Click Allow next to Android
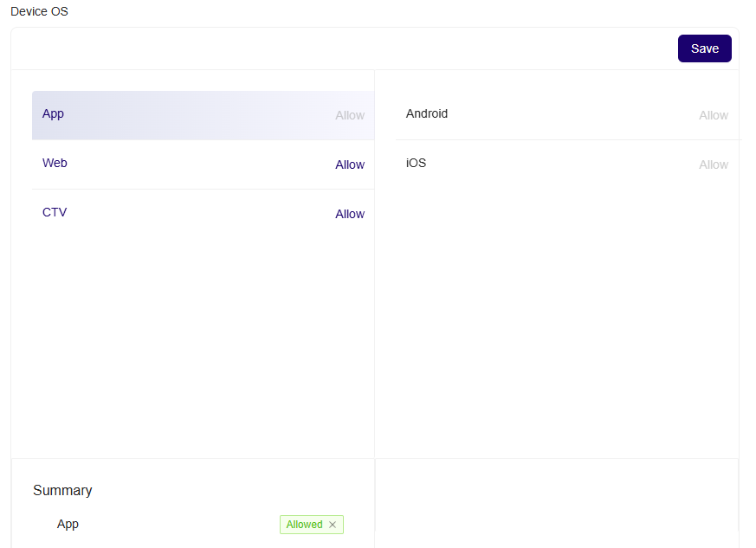The height and width of the screenshot is (548, 756). 714,116
